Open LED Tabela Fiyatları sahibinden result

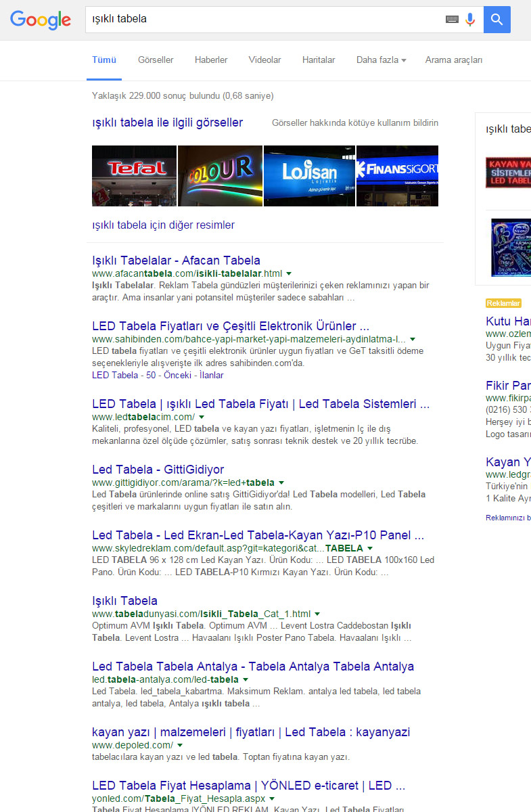pos(231,326)
